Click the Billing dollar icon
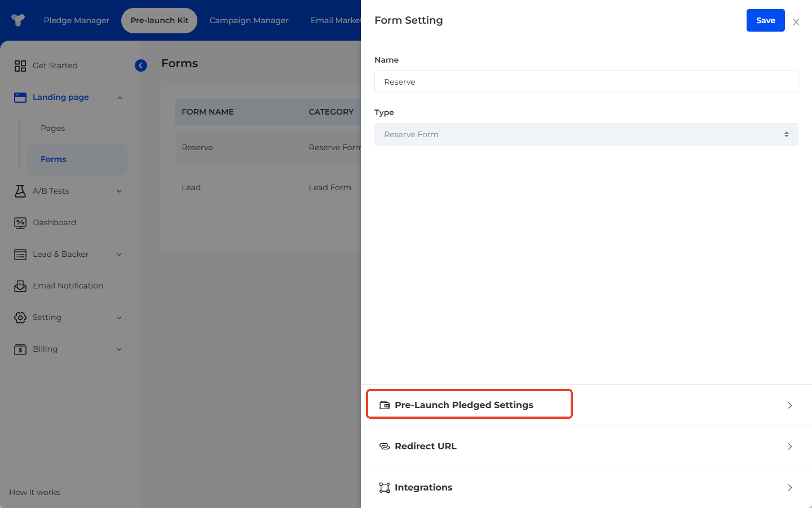Viewport: 812px width, 508px height. coord(20,349)
